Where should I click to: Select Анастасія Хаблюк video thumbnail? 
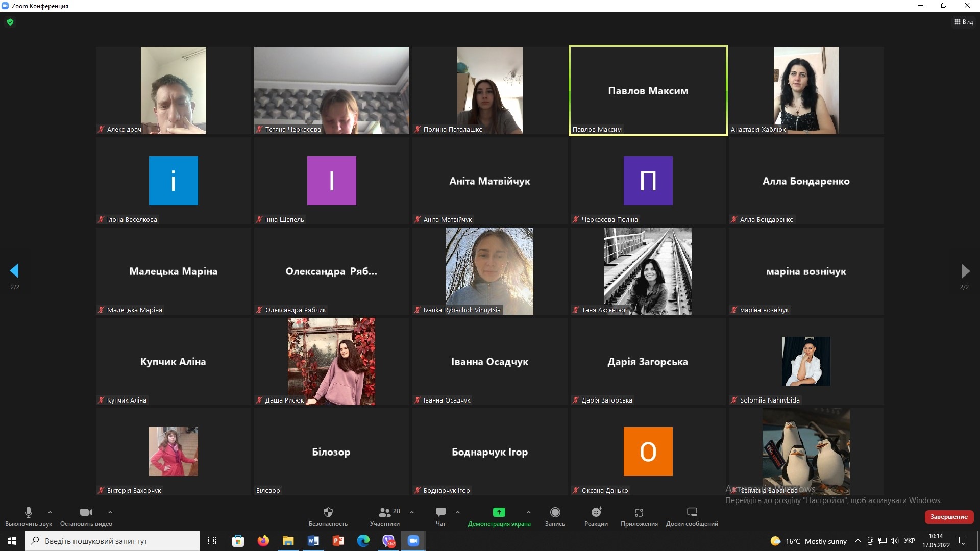pos(806,90)
